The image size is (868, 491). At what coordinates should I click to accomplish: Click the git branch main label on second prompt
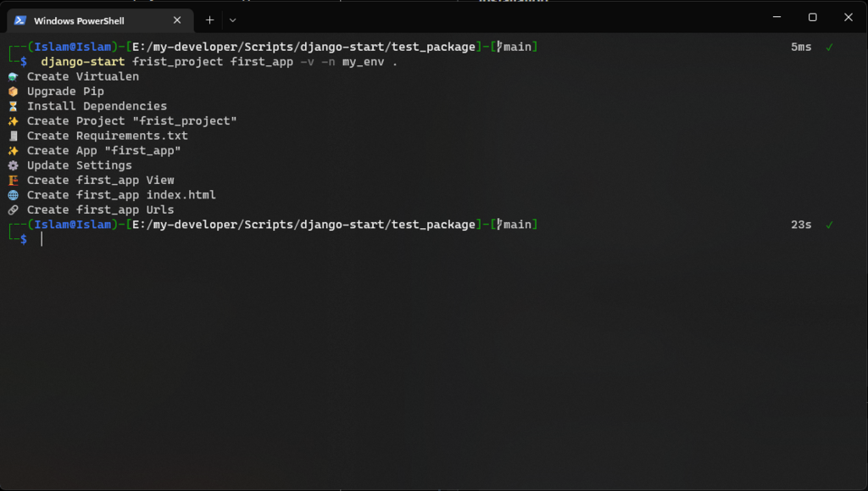[514, 224]
